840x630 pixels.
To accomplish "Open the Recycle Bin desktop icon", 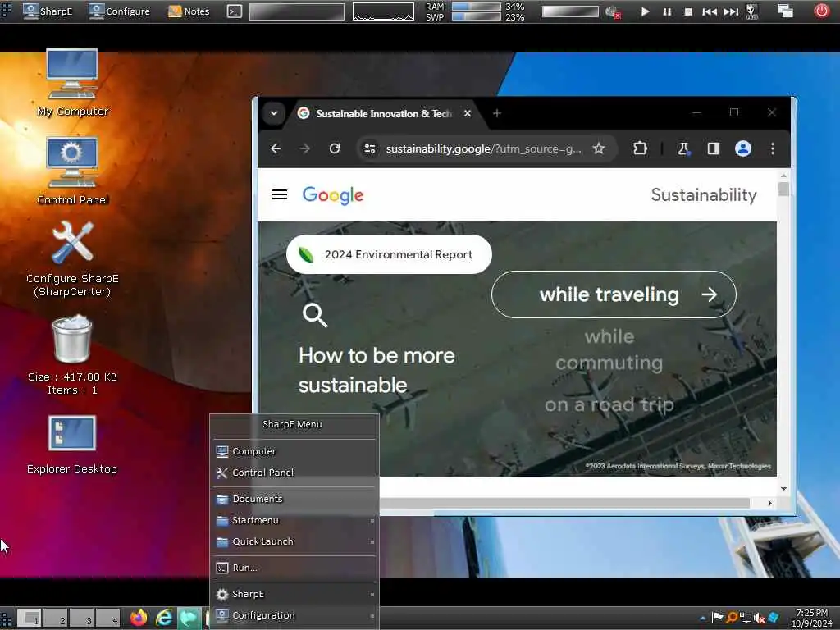I will 72,354.
